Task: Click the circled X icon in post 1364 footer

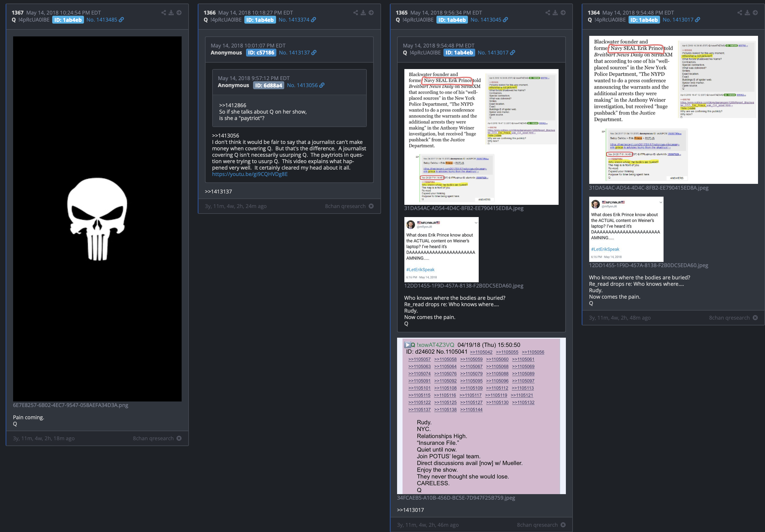Action: click(x=755, y=318)
